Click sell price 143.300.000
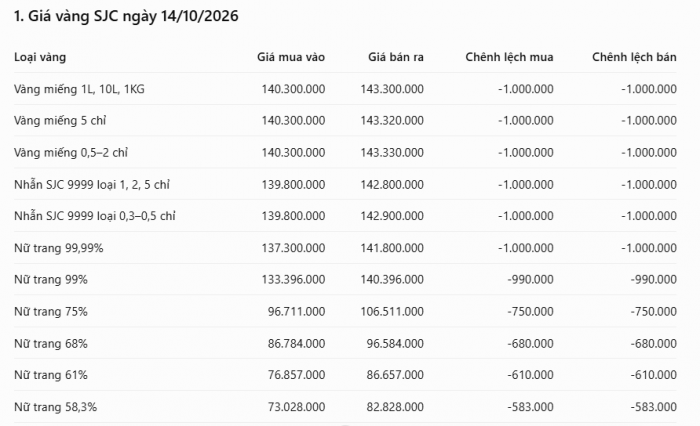The image size is (700, 426). click(392, 89)
